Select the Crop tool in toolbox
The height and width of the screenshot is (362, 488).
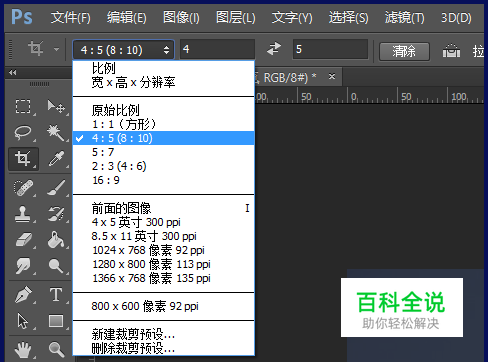pyautogui.click(x=23, y=159)
